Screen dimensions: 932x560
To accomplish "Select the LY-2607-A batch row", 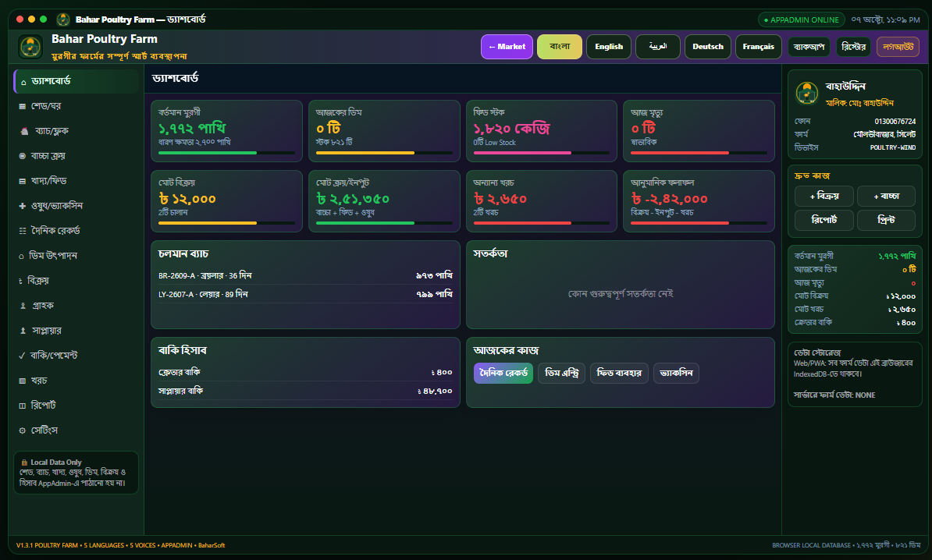I will point(305,294).
